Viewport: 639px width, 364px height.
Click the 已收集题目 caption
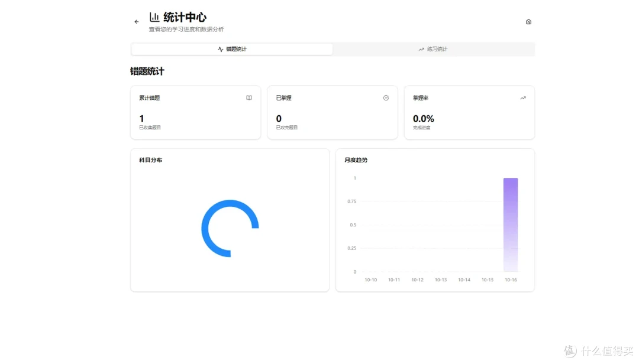(x=150, y=128)
